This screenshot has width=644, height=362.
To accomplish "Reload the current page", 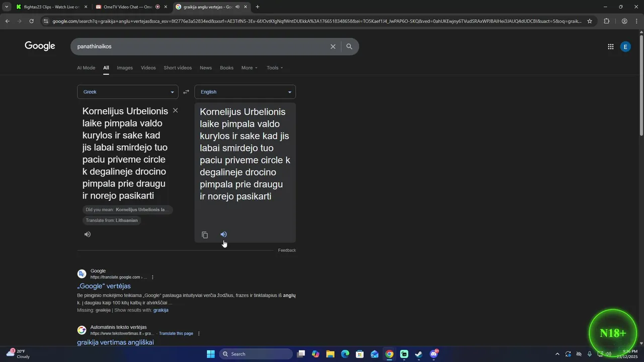I will tap(31, 21).
